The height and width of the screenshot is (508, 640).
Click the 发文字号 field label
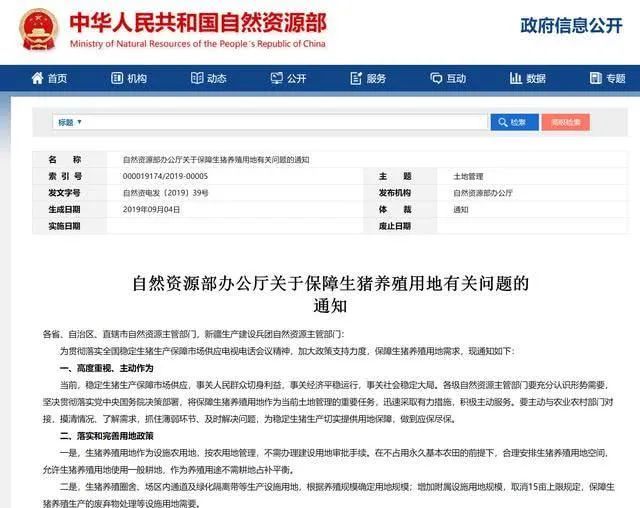tap(64, 193)
